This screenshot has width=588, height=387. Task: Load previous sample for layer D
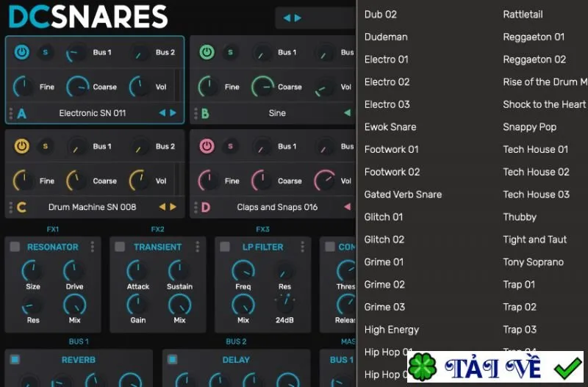click(347, 207)
